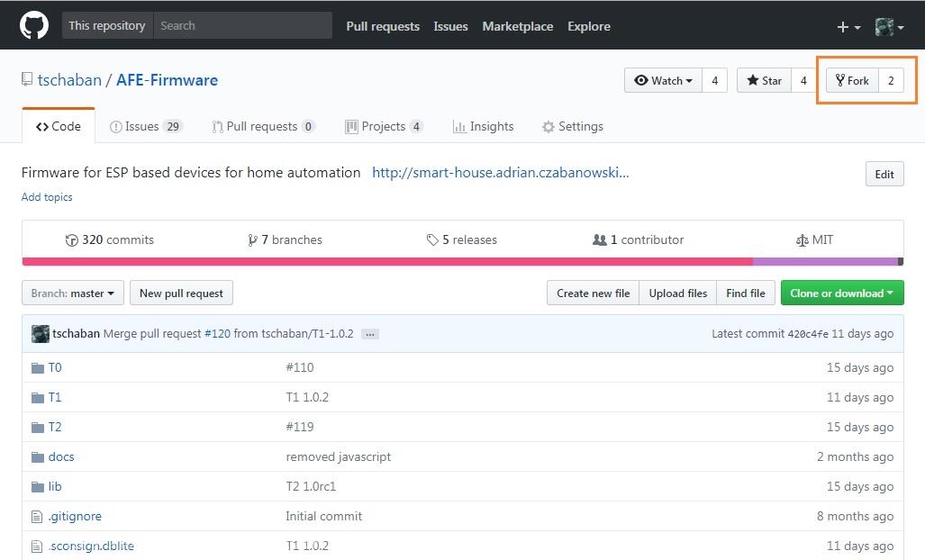Image resolution: width=925 pixels, height=560 pixels.
Task: Click the Add topics link
Action: pyautogui.click(x=47, y=197)
